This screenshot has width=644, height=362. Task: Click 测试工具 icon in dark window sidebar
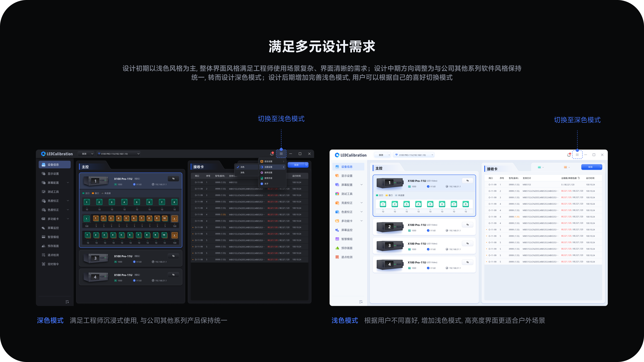43,192
